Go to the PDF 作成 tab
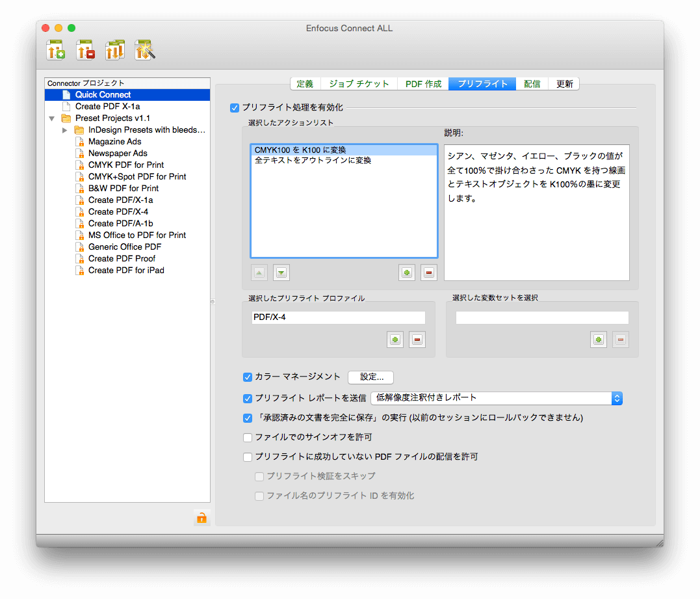This screenshot has width=700, height=599. [x=423, y=84]
